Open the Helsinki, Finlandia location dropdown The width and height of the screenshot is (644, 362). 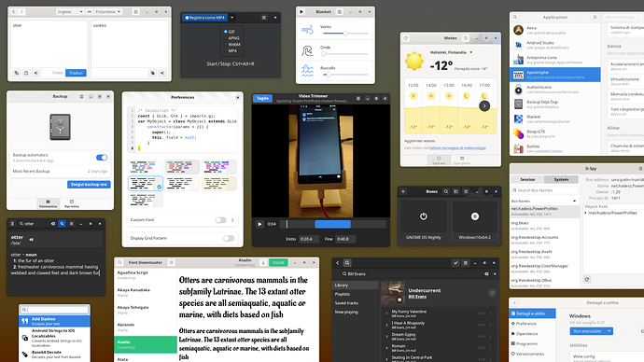coord(471,52)
